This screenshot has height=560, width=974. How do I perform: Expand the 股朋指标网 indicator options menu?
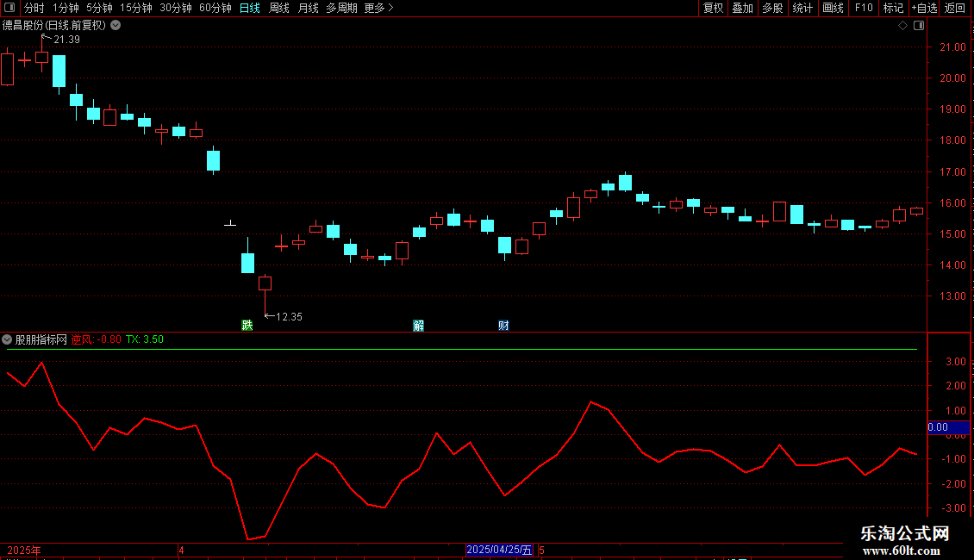coord(7,339)
